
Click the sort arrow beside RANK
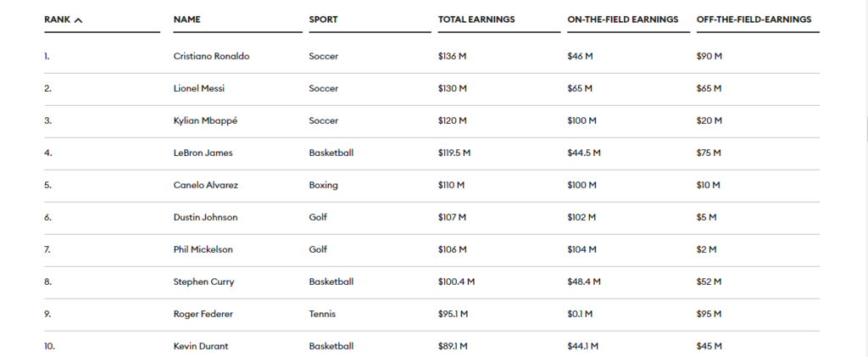[78, 20]
